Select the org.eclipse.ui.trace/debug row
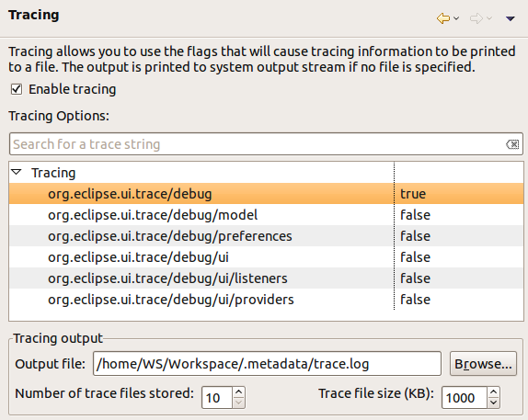 pos(266,194)
